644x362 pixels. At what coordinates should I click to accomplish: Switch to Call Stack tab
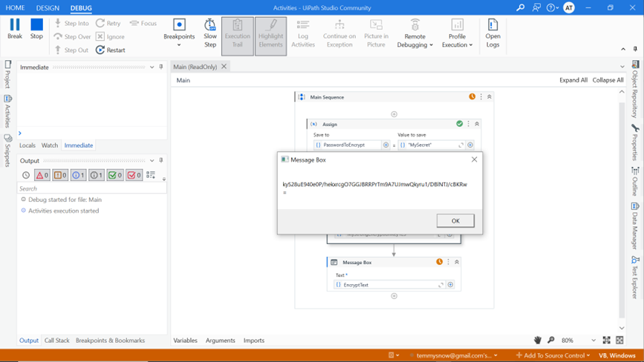(56, 340)
